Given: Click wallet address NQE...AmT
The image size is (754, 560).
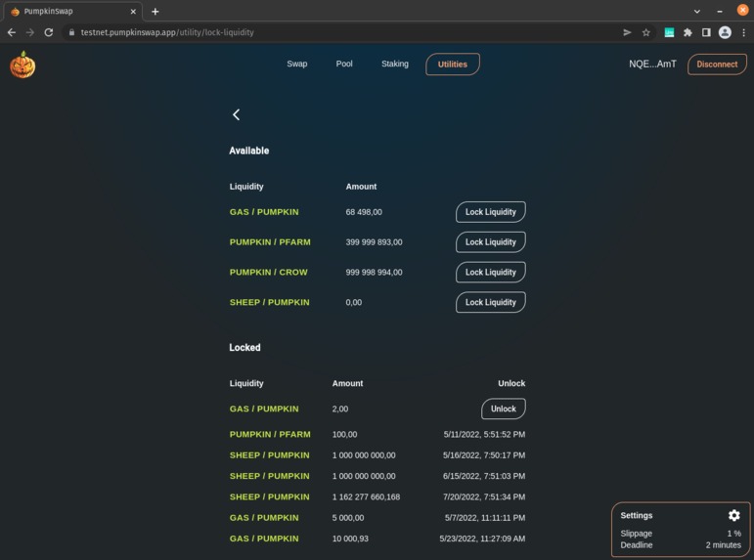Looking at the screenshot, I should pos(652,64).
